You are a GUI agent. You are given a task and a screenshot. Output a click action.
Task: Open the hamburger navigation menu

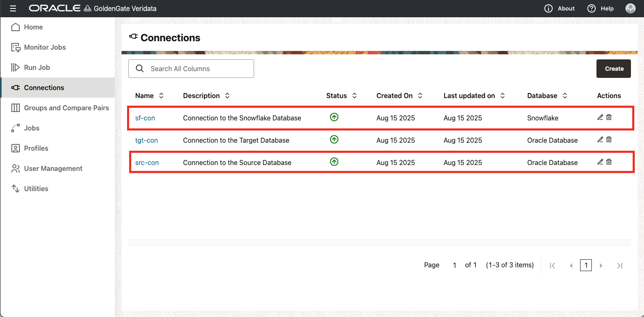[13, 8]
